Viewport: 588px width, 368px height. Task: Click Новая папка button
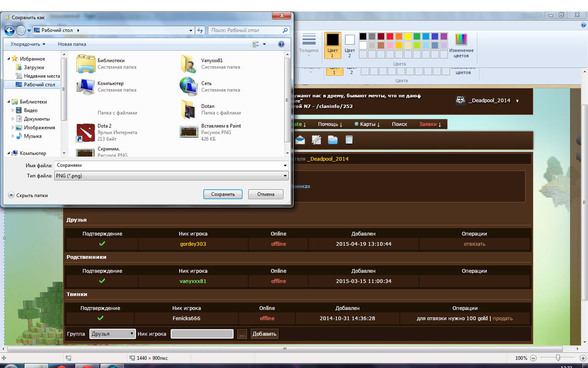(72, 44)
